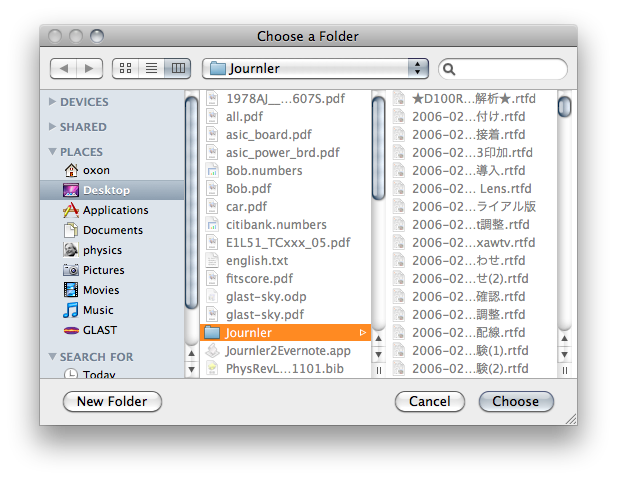The height and width of the screenshot is (480, 617).
Task: Click the sidebar scroll down arrow
Action: tap(191, 370)
